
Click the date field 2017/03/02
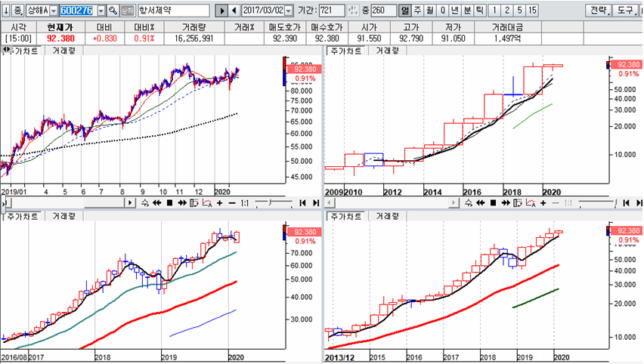pos(263,11)
